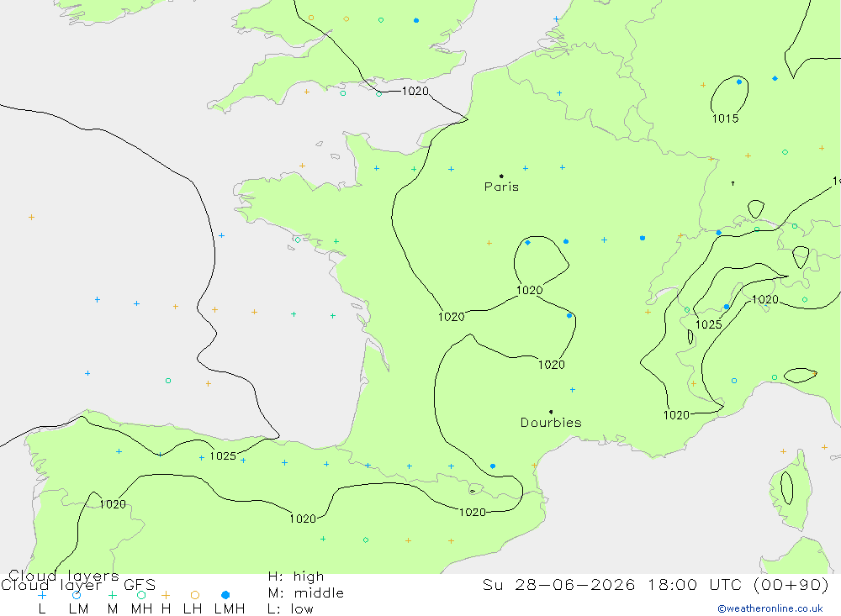The height and width of the screenshot is (616, 841).
Task: Click the orange circle legend symbol above LH
Action: tap(195, 595)
